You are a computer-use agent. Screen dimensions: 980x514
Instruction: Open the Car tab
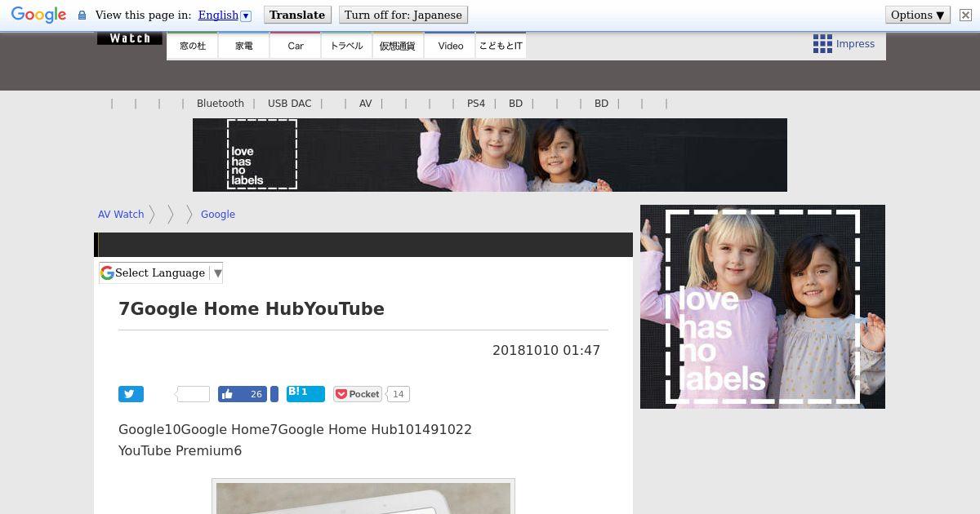click(x=296, y=46)
